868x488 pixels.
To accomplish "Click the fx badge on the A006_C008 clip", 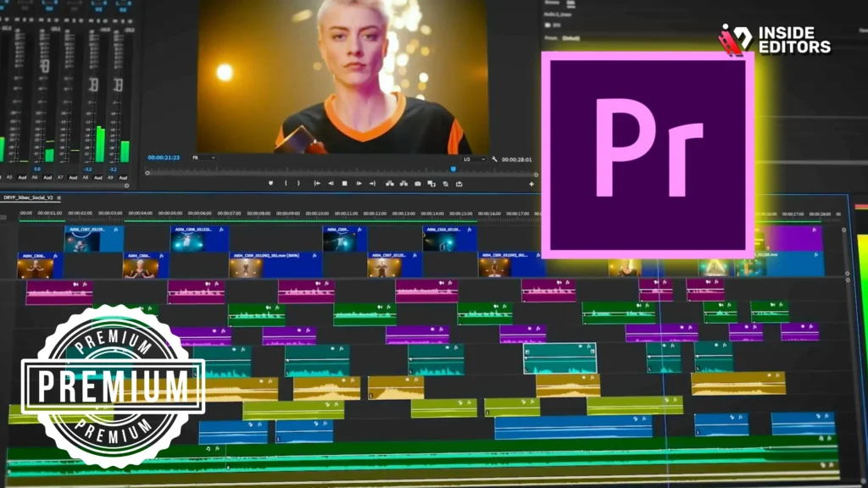I will (x=221, y=229).
